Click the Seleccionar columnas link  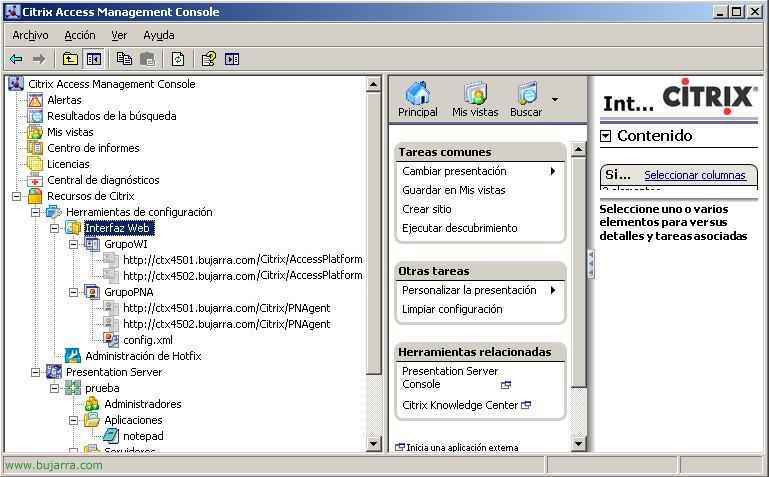[695, 175]
